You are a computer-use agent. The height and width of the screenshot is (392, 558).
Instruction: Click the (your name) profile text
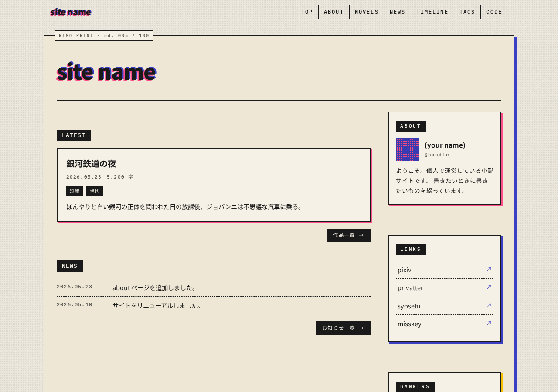click(445, 145)
